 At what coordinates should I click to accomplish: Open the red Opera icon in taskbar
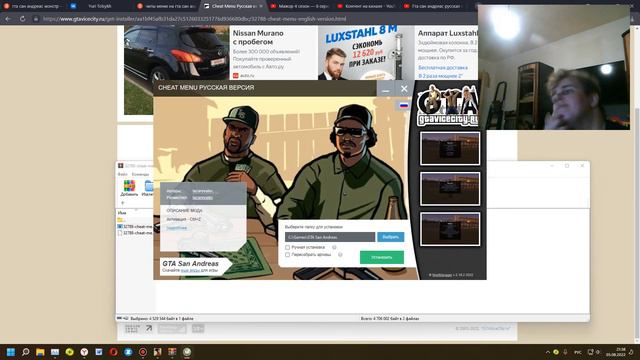113,352
